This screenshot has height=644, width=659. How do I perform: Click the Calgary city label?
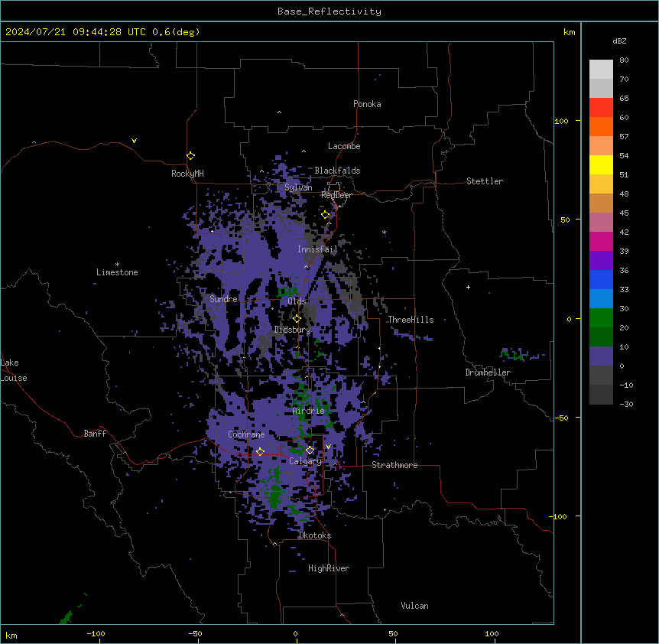pos(305,461)
